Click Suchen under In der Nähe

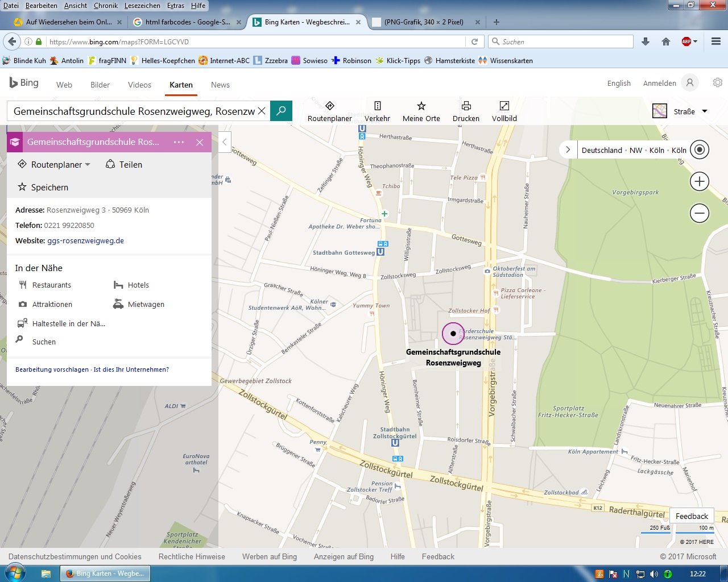pos(36,342)
